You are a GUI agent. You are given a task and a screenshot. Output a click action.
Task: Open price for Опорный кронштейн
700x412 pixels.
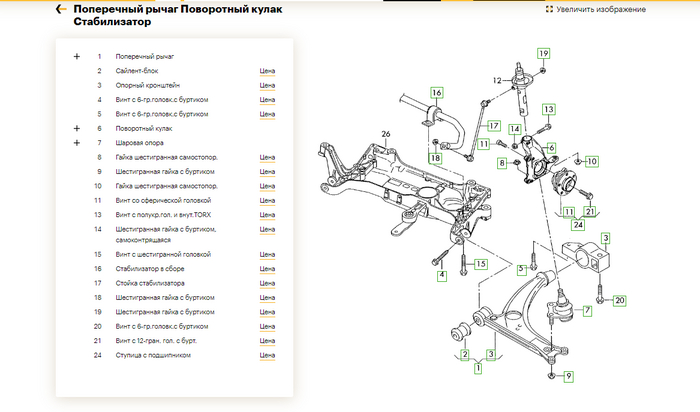(267, 85)
